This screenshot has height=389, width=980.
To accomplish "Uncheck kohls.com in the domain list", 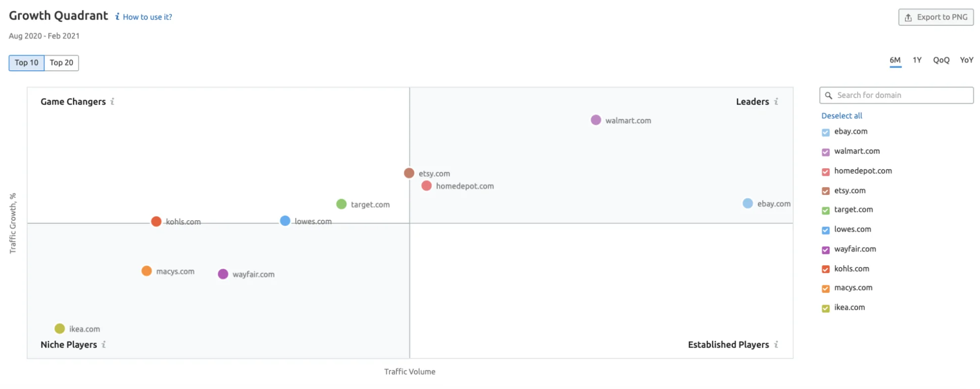I will 826,269.
